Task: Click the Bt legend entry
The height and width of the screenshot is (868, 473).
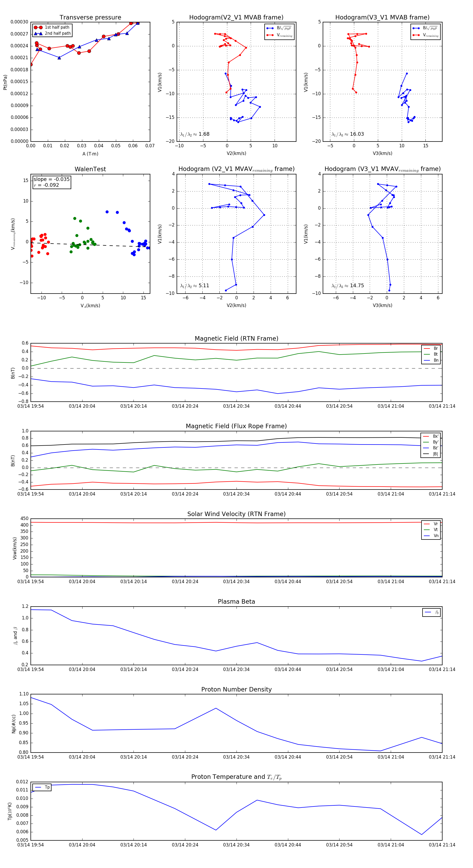Action: pos(431,354)
